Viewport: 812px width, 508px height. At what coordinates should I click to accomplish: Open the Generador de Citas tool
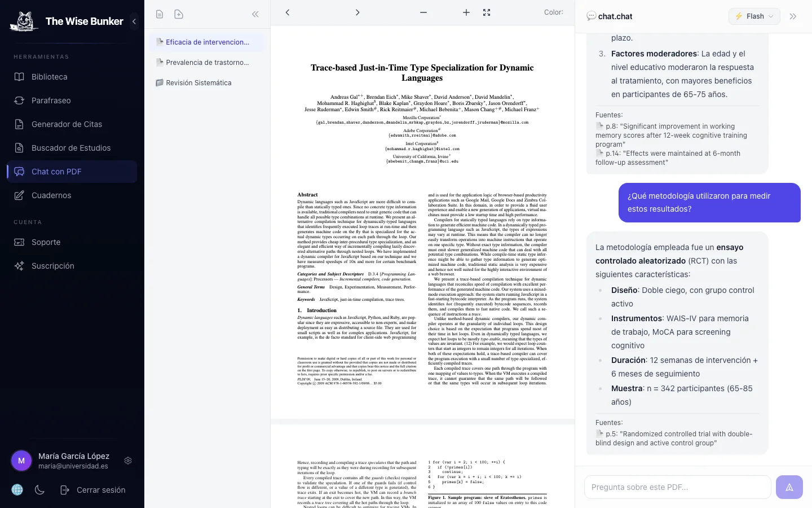click(x=68, y=124)
